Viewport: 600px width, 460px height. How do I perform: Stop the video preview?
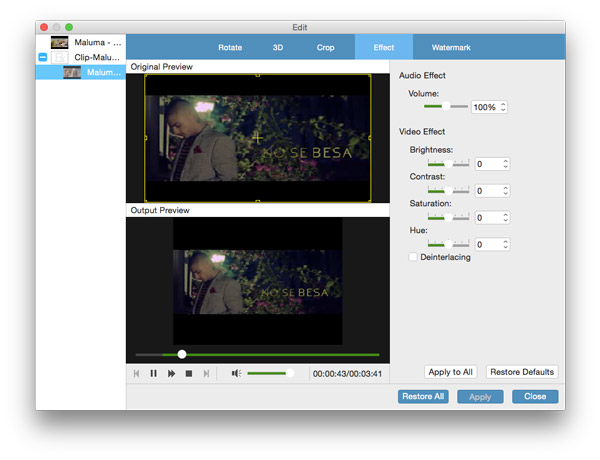click(x=189, y=374)
